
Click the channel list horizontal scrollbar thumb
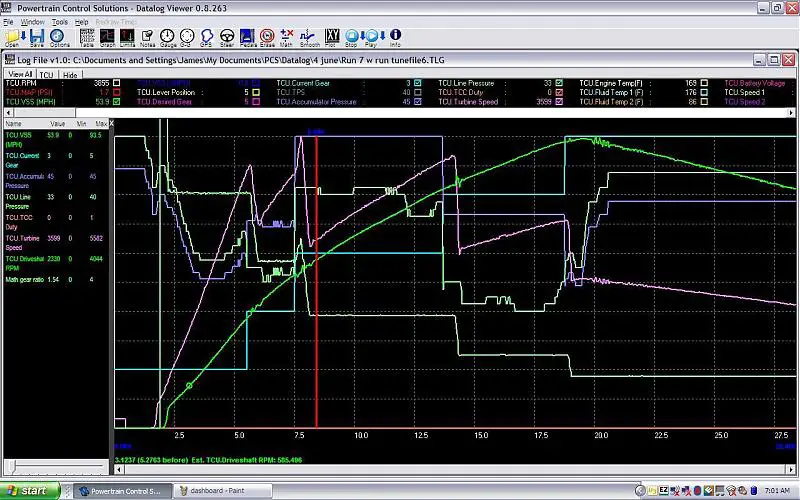pos(44,112)
